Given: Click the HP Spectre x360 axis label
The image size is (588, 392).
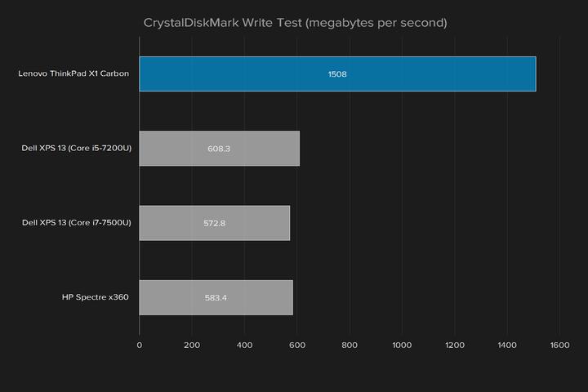Looking at the screenshot, I should 95,297.
